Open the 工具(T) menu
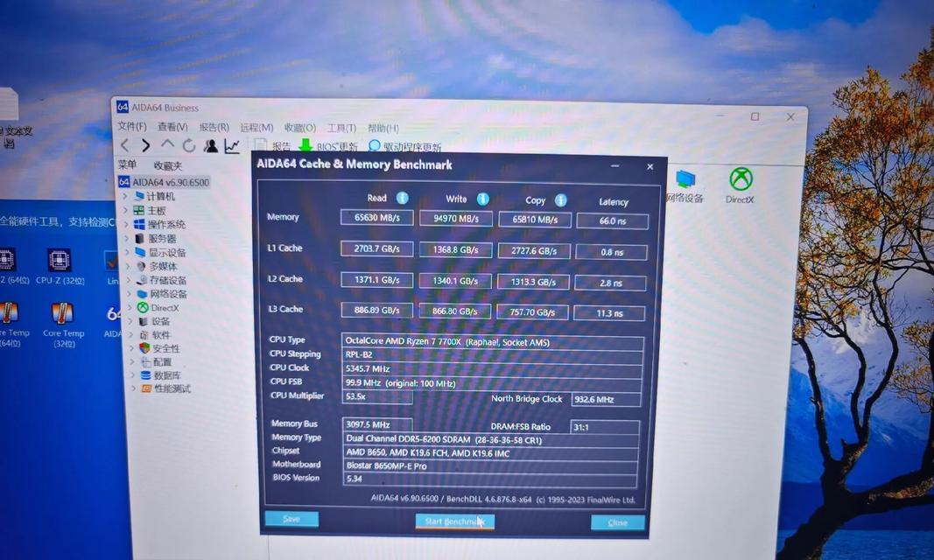Screen dimensions: 934x560 [x=341, y=129]
